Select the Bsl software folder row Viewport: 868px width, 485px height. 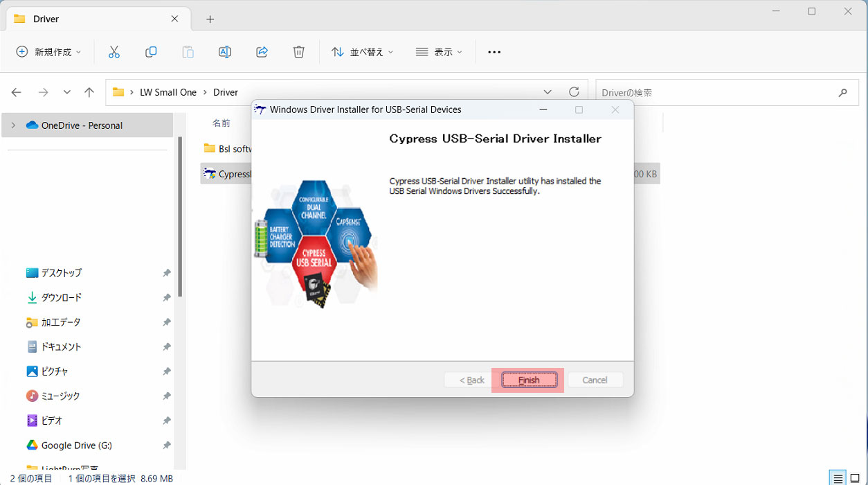[227, 148]
